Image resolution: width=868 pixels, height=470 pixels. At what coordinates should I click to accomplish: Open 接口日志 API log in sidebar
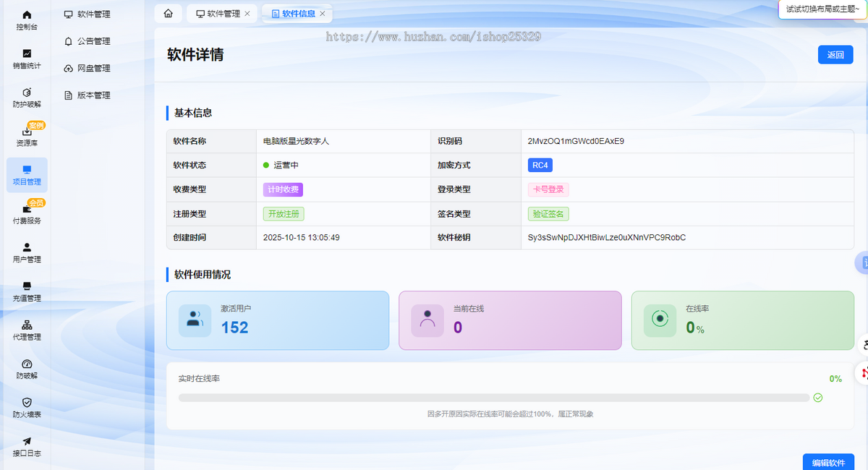click(x=27, y=446)
